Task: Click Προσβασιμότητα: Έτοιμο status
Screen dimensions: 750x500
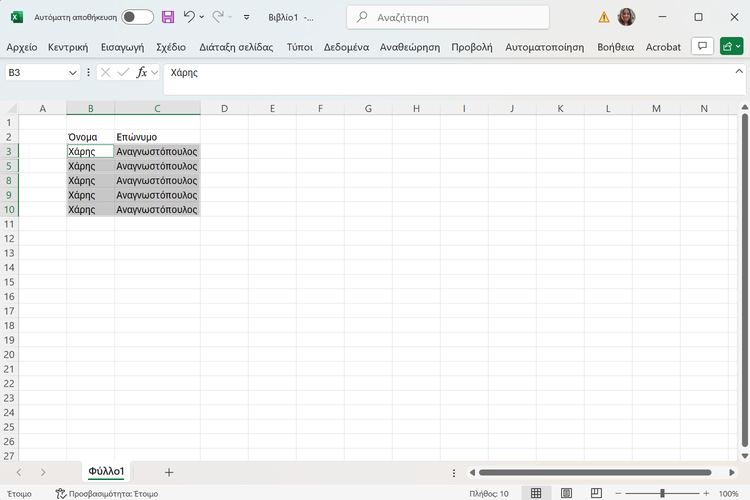Action: coord(107,494)
